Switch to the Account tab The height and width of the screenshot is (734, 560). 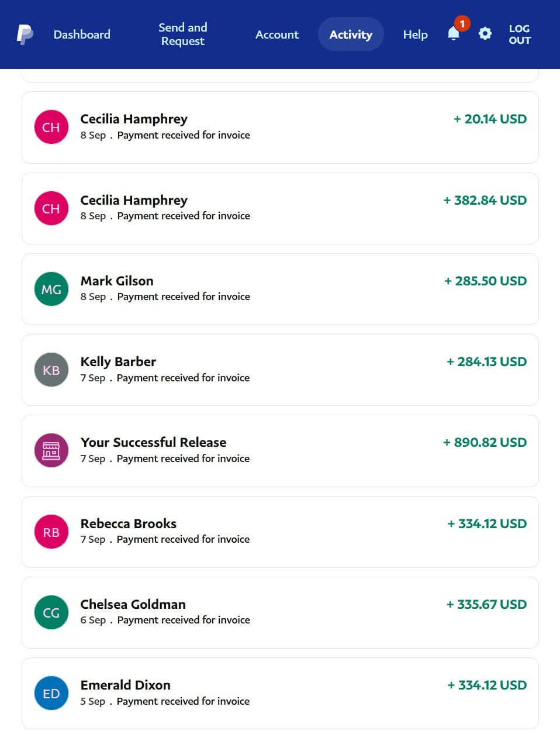(x=277, y=35)
